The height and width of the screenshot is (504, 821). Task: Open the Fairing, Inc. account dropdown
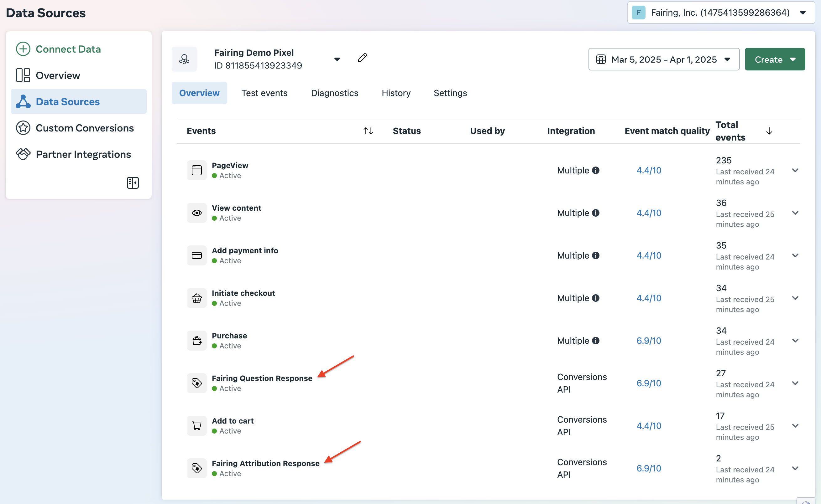(721, 13)
